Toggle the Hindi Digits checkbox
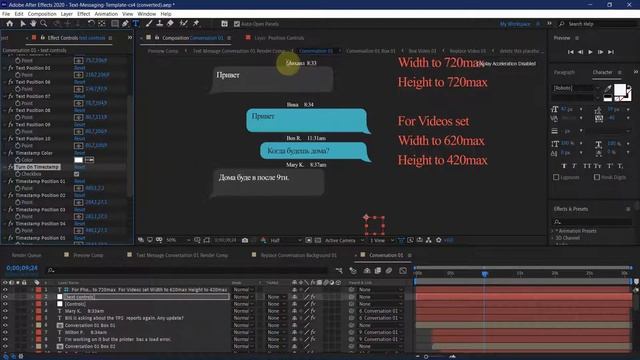The height and width of the screenshot is (360, 640). tap(597, 177)
